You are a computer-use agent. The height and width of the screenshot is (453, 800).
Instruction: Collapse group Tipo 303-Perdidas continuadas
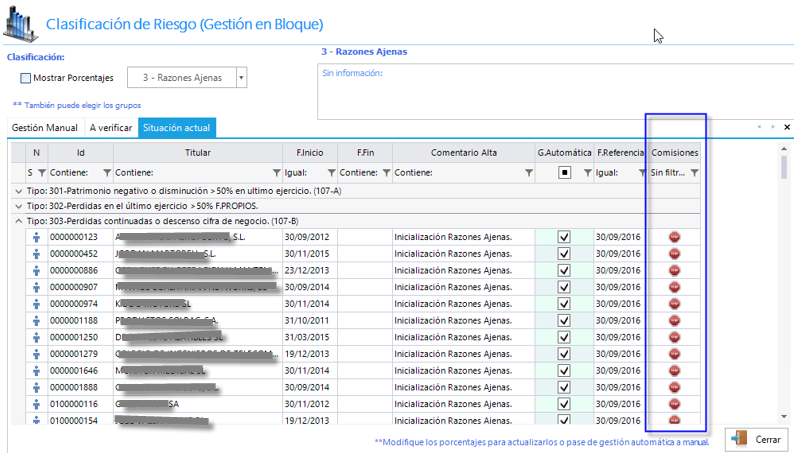[x=19, y=221]
